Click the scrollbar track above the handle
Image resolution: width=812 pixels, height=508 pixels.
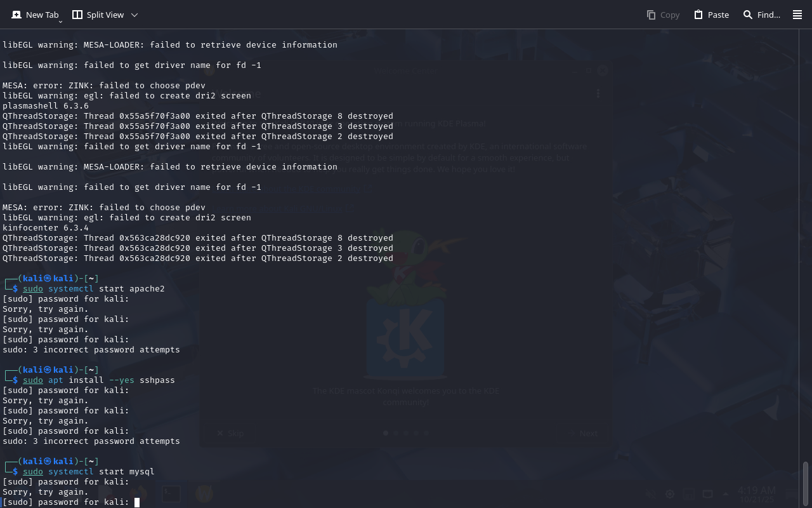click(806, 254)
